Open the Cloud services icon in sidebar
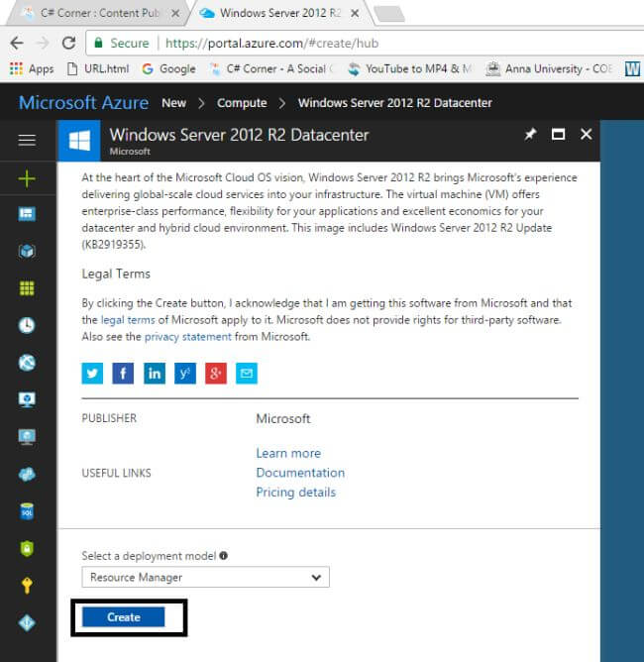The image size is (644, 662). 27,474
